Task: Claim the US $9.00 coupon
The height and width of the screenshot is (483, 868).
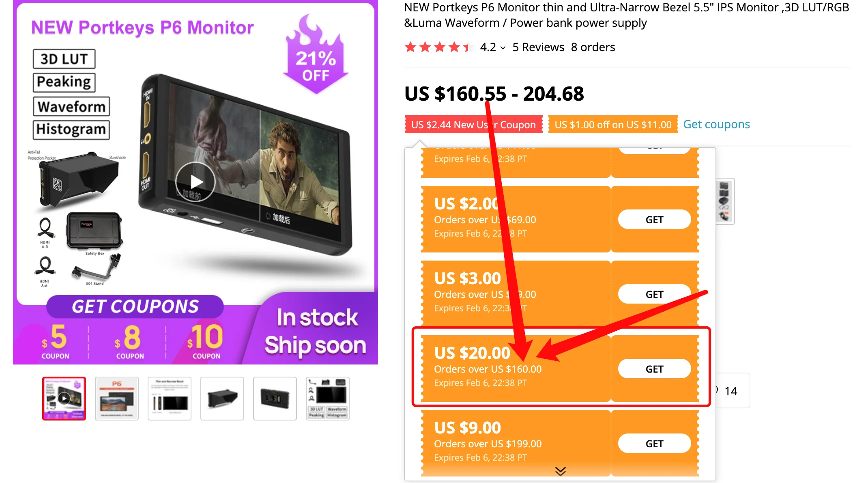Action: tap(654, 444)
